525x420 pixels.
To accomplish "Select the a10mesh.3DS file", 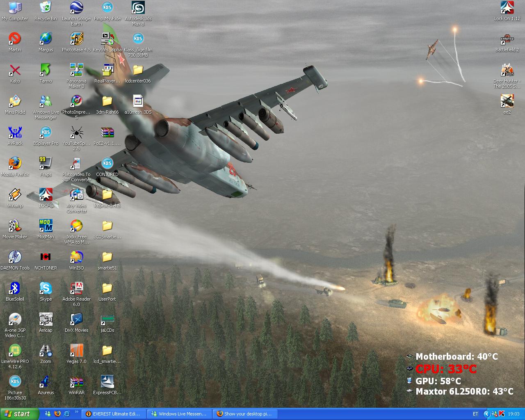I will click(x=138, y=105).
